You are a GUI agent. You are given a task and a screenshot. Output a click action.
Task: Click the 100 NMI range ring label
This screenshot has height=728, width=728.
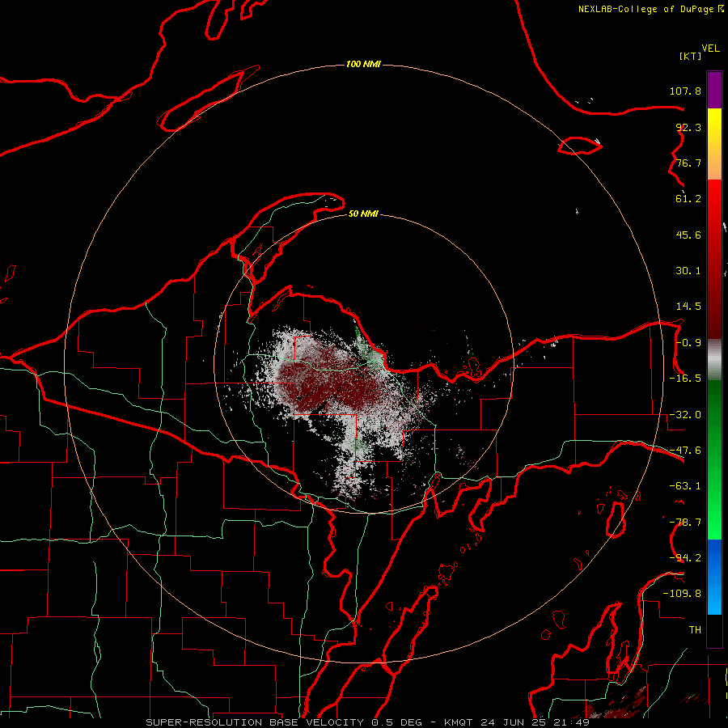[363, 64]
